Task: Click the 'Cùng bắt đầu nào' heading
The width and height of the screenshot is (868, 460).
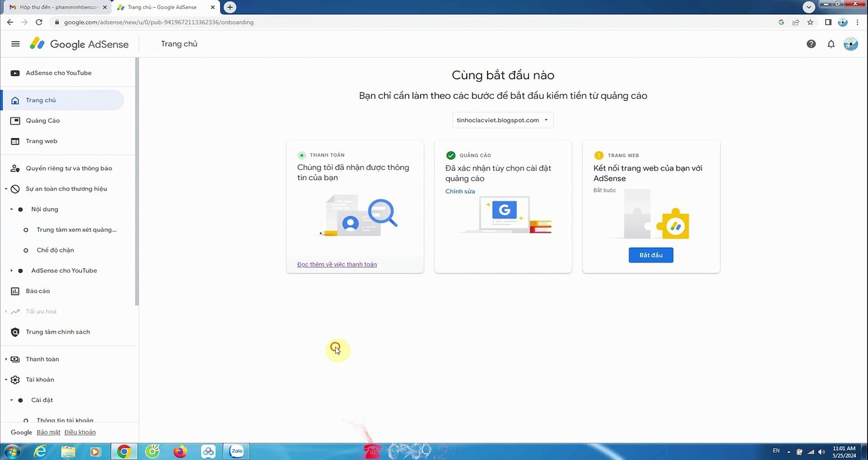Action: click(503, 75)
